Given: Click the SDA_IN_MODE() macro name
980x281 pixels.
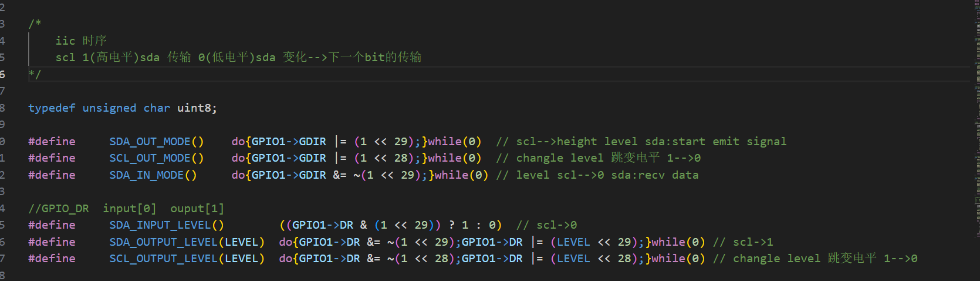Looking at the screenshot, I should click(153, 175).
